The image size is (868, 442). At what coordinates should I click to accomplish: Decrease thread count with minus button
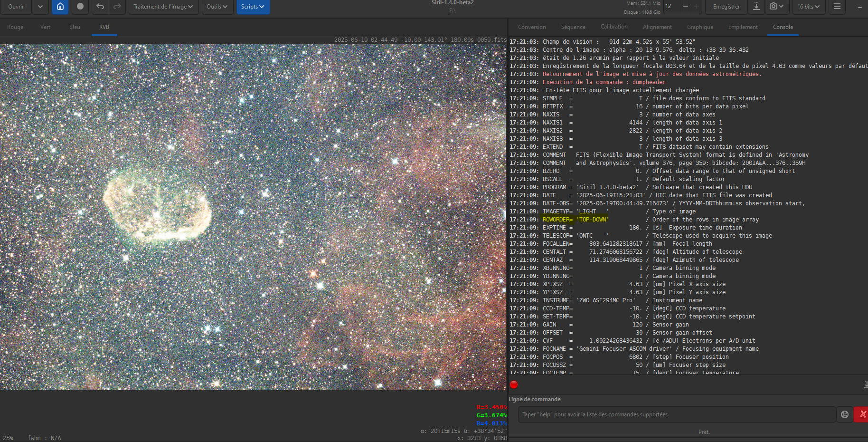pyautogui.click(x=685, y=7)
